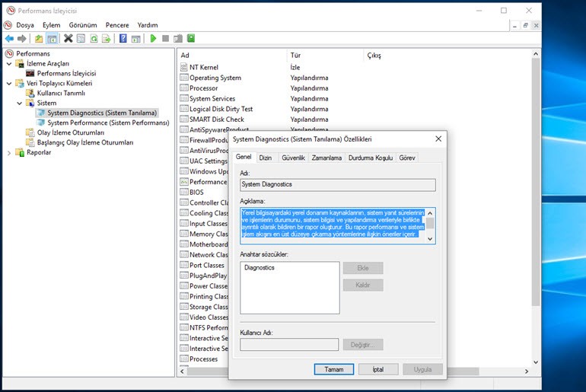The image size is (586, 392).
Task: Click the red X Delete icon in toolbar
Action: coord(68,38)
